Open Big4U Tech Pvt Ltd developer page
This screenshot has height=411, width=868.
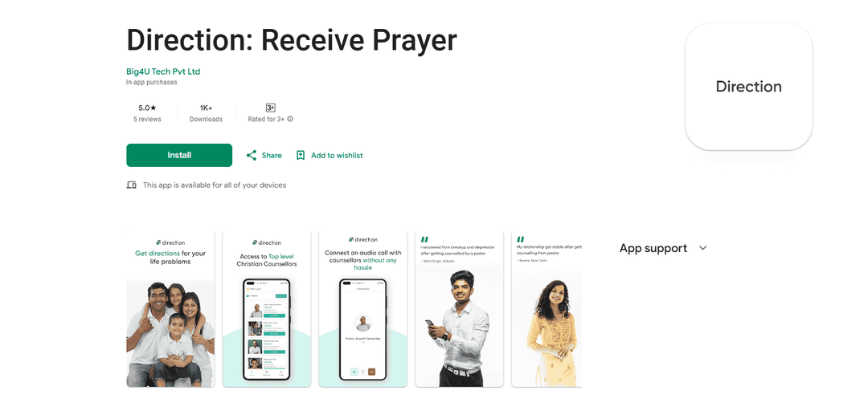(163, 72)
